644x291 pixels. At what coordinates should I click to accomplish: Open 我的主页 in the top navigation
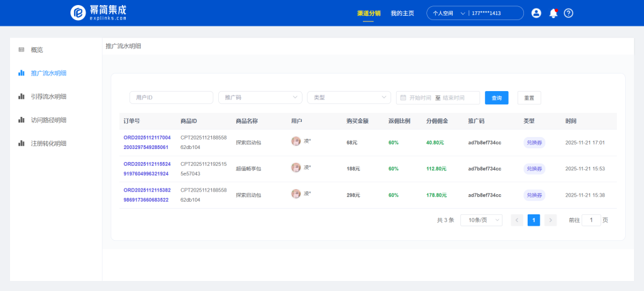402,13
